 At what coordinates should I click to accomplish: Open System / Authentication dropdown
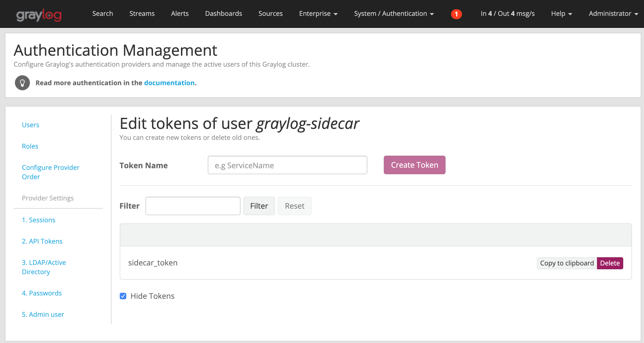(394, 14)
